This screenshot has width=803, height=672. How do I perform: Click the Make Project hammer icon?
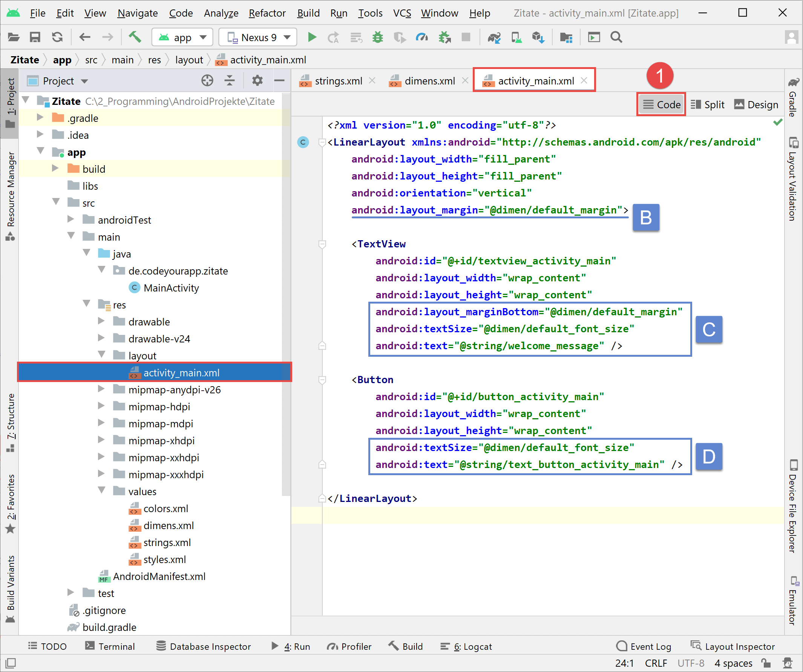coord(135,37)
